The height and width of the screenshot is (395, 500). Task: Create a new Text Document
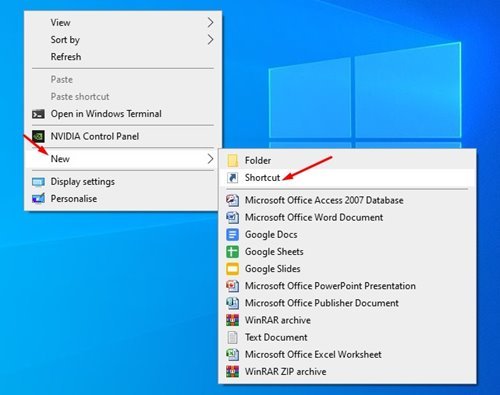click(x=347, y=337)
